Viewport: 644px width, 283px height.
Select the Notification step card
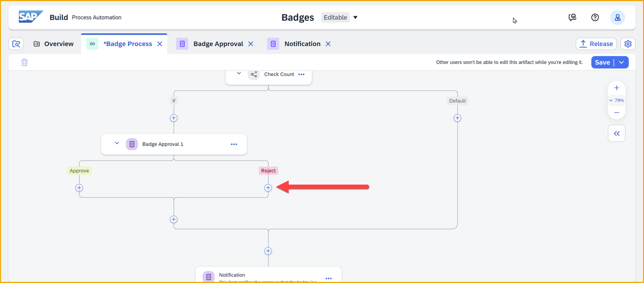point(268,275)
